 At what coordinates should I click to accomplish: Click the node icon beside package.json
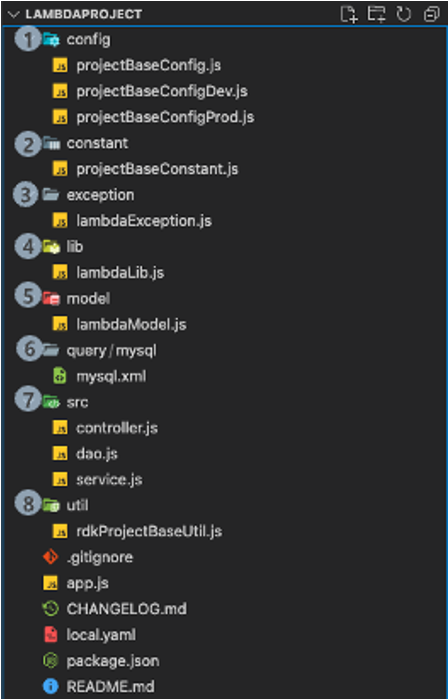point(50,660)
